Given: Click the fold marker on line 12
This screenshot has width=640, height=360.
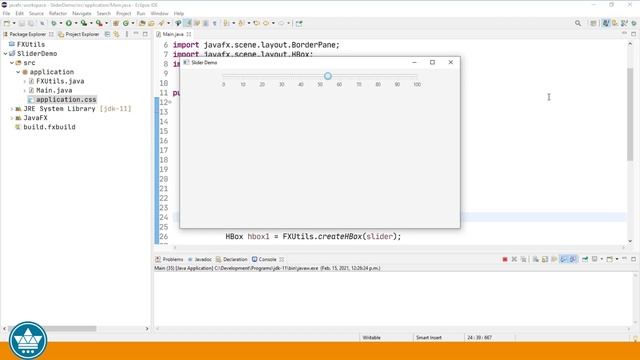Looking at the screenshot, I should pos(170,102).
